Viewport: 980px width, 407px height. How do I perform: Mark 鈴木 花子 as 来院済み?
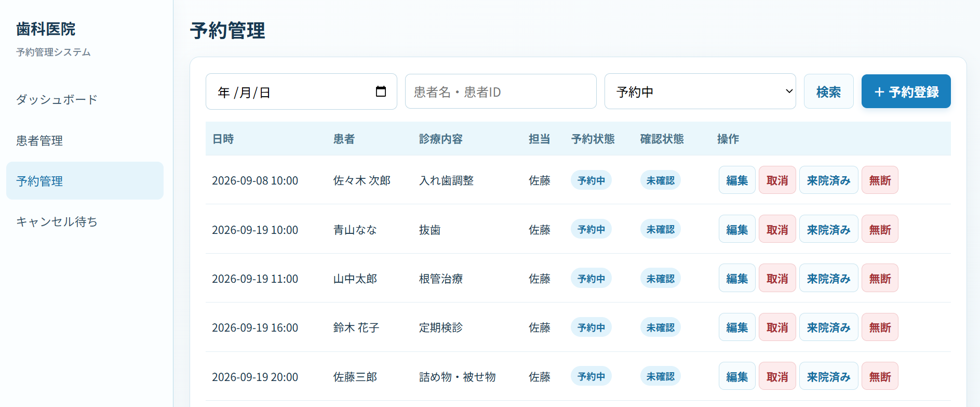(x=828, y=327)
